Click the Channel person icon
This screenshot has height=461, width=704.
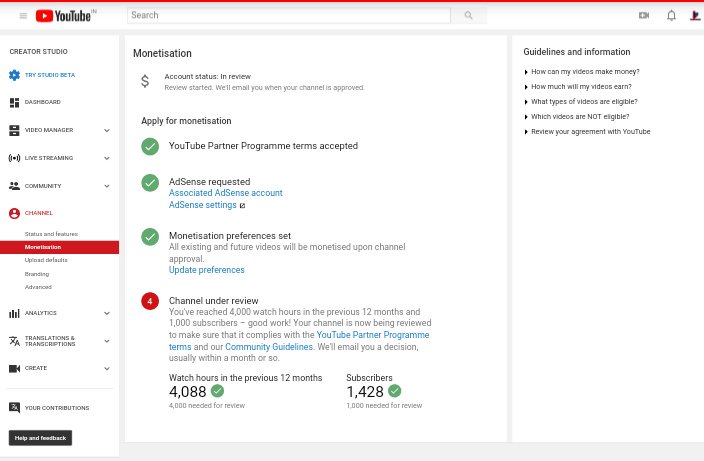[14, 213]
